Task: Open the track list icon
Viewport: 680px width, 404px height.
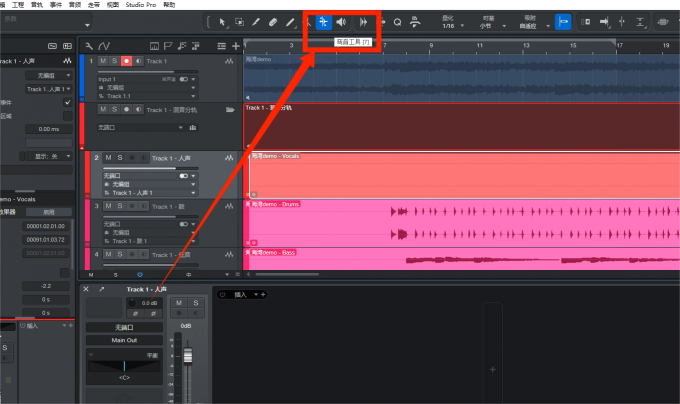Action: [x=221, y=46]
